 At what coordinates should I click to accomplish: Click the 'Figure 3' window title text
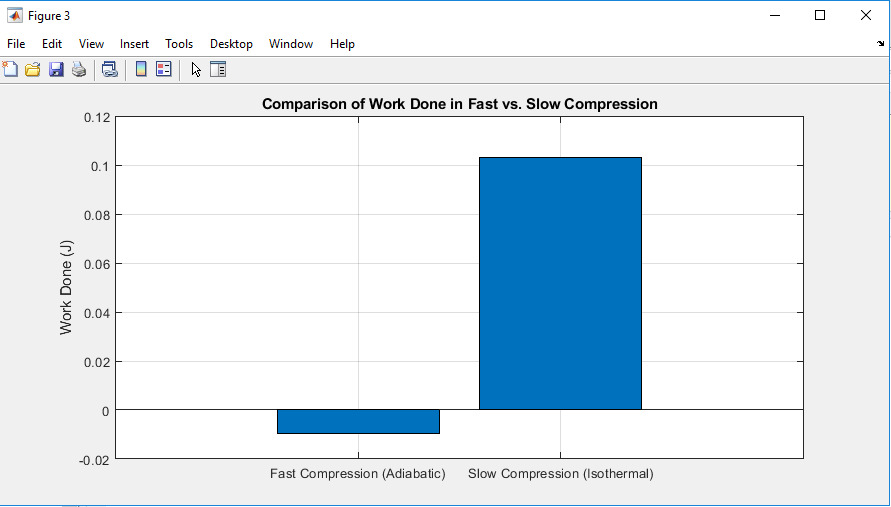click(x=49, y=16)
